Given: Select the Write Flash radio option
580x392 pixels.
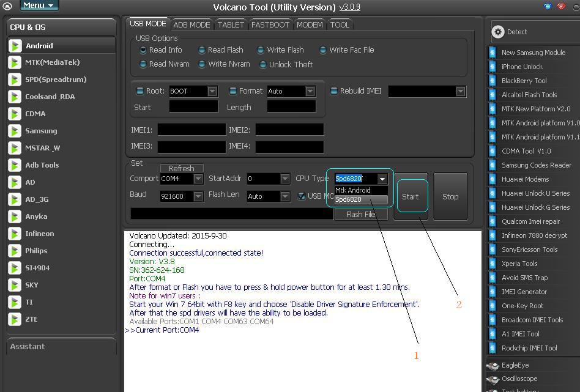Looking at the screenshot, I should [x=261, y=50].
